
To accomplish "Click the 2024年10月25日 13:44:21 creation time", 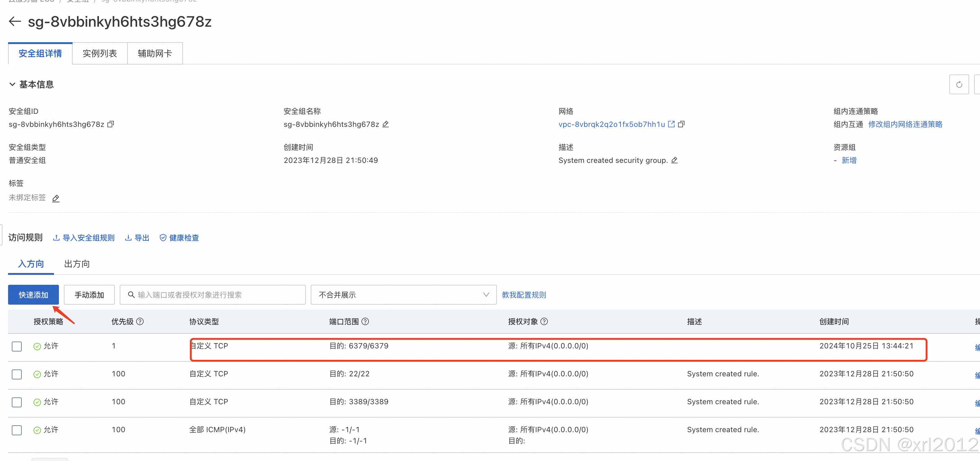I will [x=866, y=346].
